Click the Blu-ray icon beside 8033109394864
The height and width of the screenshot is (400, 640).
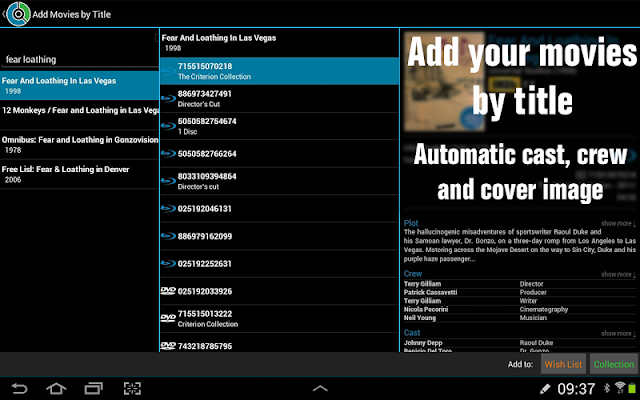coord(168,181)
